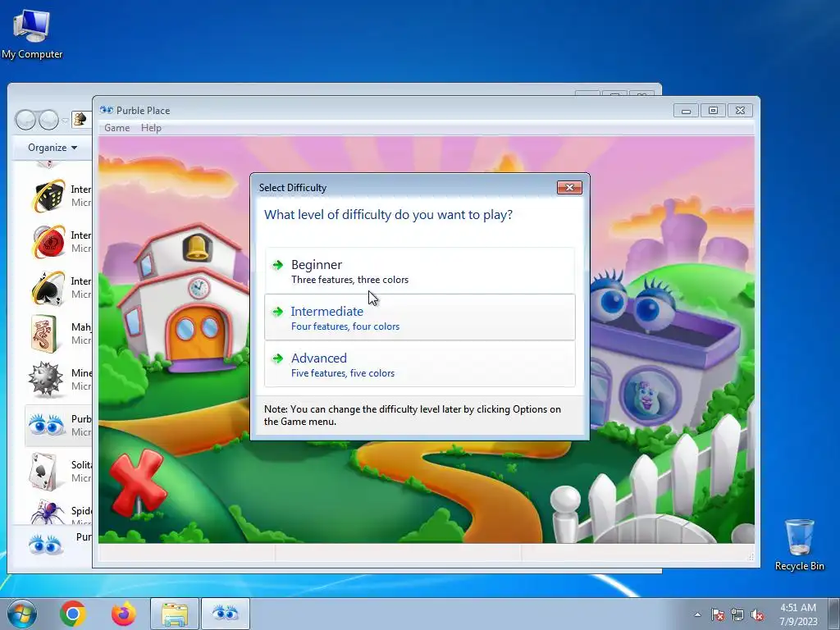Choose the Advanced difficulty option
Viewport: 840px width, 630px height.
[419, 363]
